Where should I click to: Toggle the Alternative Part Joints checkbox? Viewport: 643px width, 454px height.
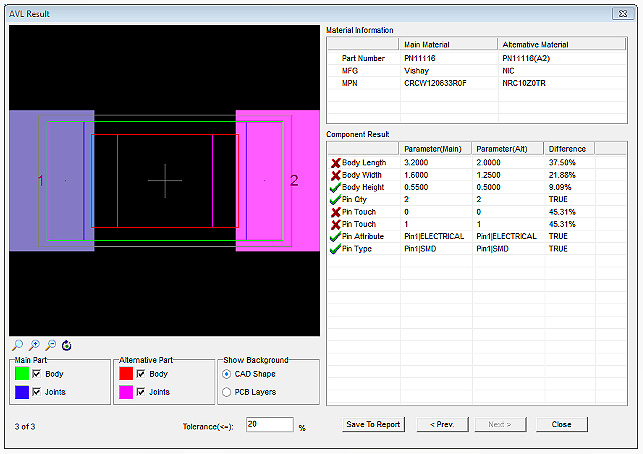141,392
